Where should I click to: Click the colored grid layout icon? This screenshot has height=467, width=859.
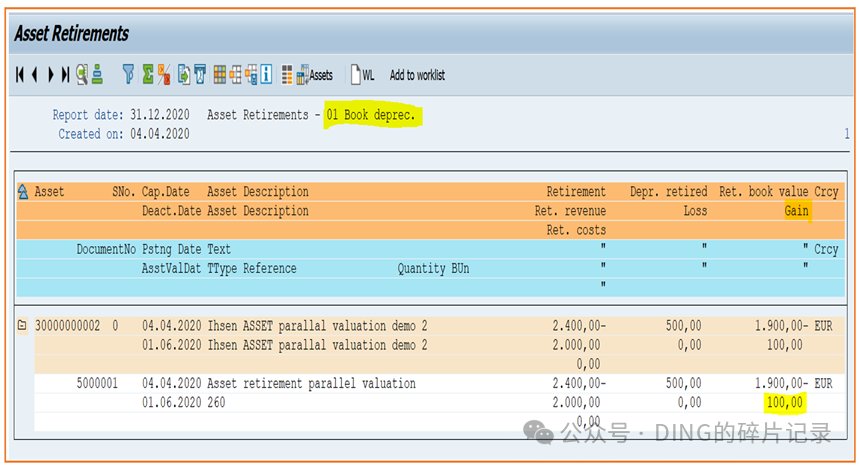pyautogui.click(x=220, y=75)
